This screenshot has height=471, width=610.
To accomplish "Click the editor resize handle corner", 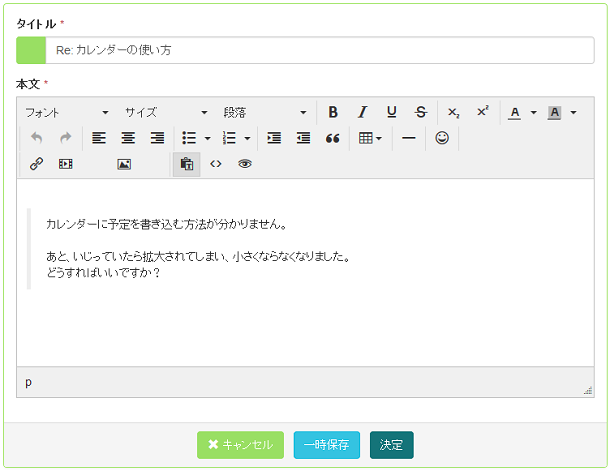I will click(588, 390).
